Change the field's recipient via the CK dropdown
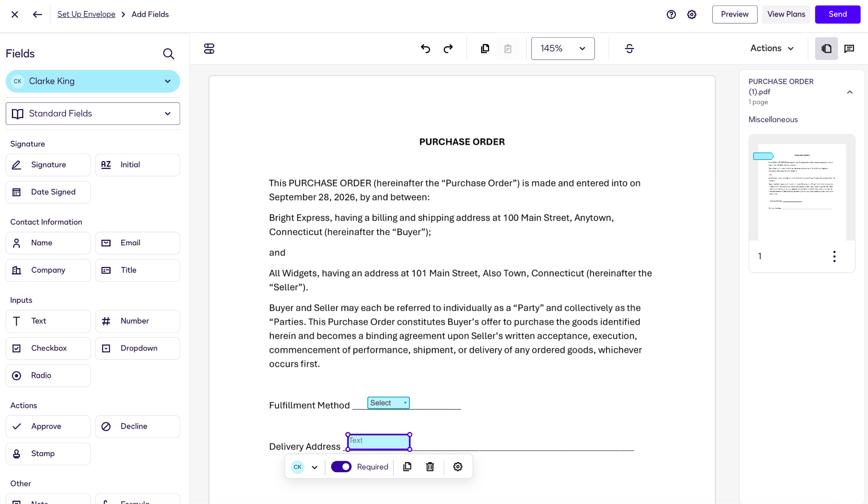The width and height of the screenshot is (868, 504). [305, 467]
